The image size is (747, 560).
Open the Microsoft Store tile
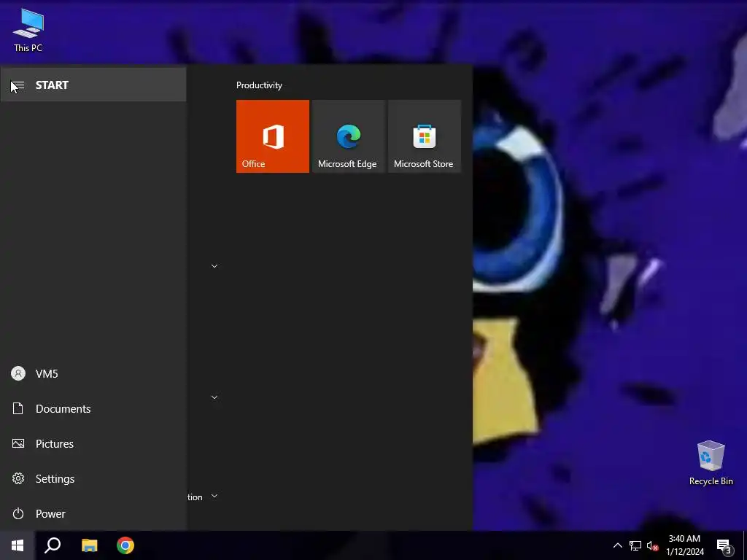425,136
